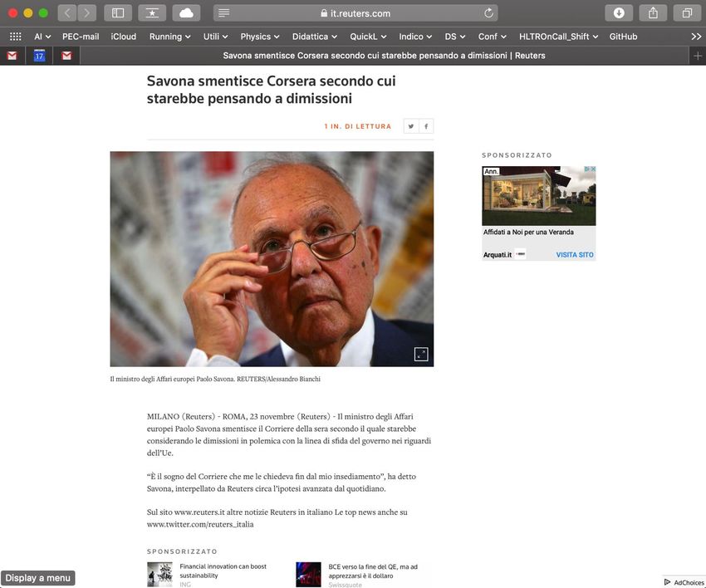Share article on Facebook icon
706x588 pixels.
(x=426, y=126)
